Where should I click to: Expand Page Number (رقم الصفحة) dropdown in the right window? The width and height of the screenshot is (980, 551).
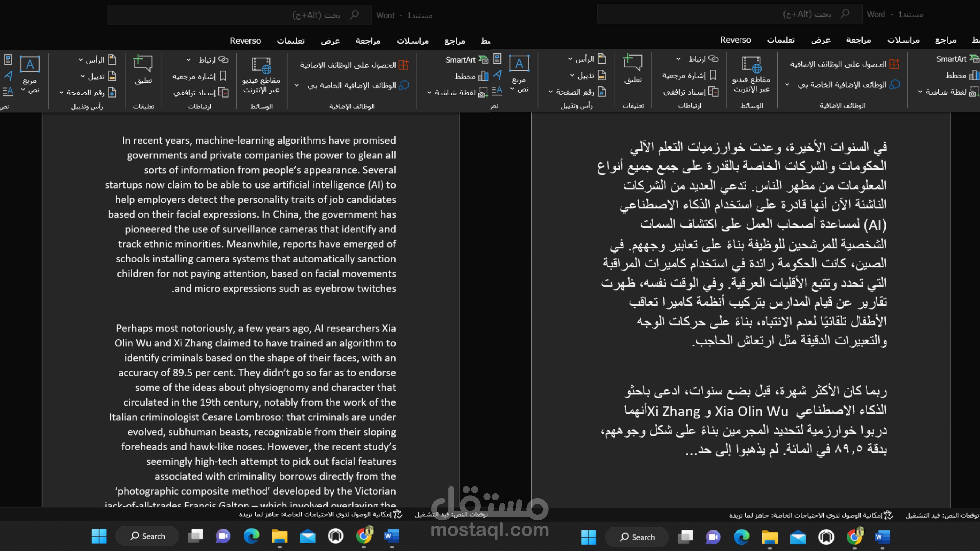tap(551, 92)
